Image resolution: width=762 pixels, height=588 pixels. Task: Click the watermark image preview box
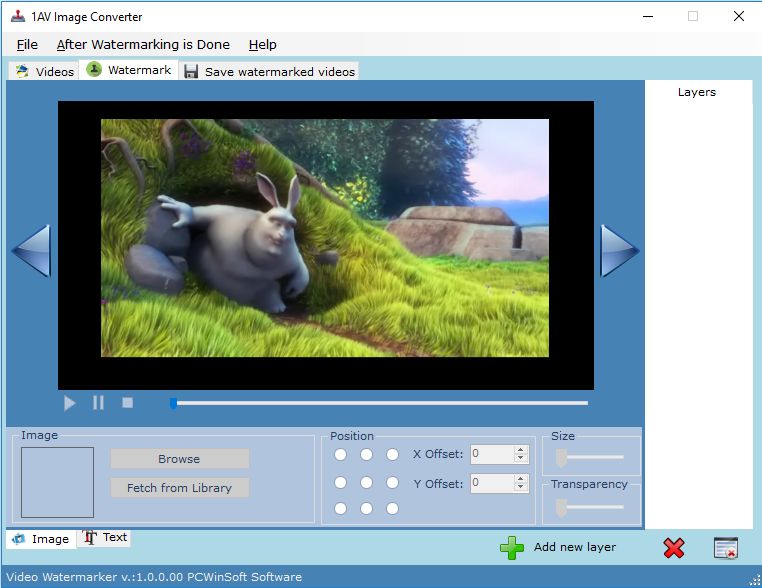click(57, 482)
